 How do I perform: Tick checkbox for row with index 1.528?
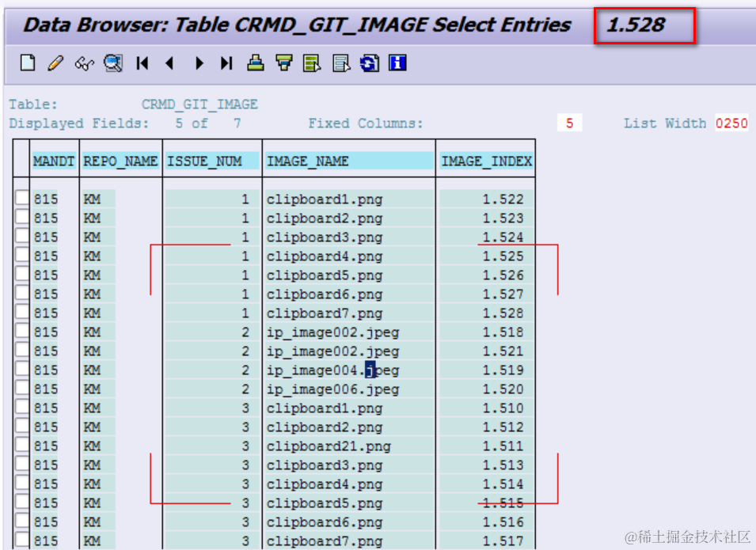point(21,312)
